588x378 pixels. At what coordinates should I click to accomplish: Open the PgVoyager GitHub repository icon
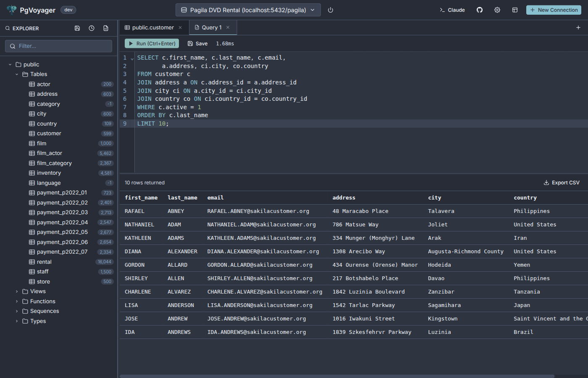(479, 10)
